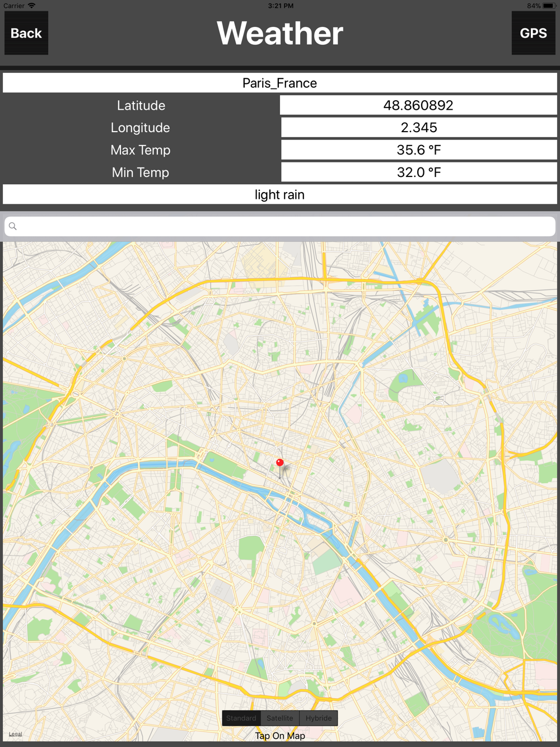Click the Weather title
Viewport: 560px width, 747px height.
280,33
